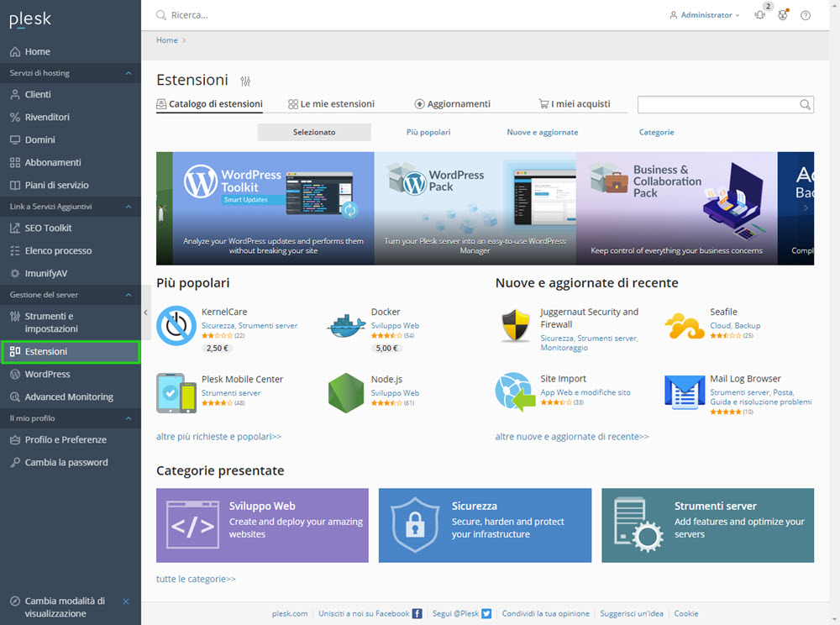The image size is (840, 625).
Task: Click the advisor icon beside notifications
Action: (x=783, y=15)
